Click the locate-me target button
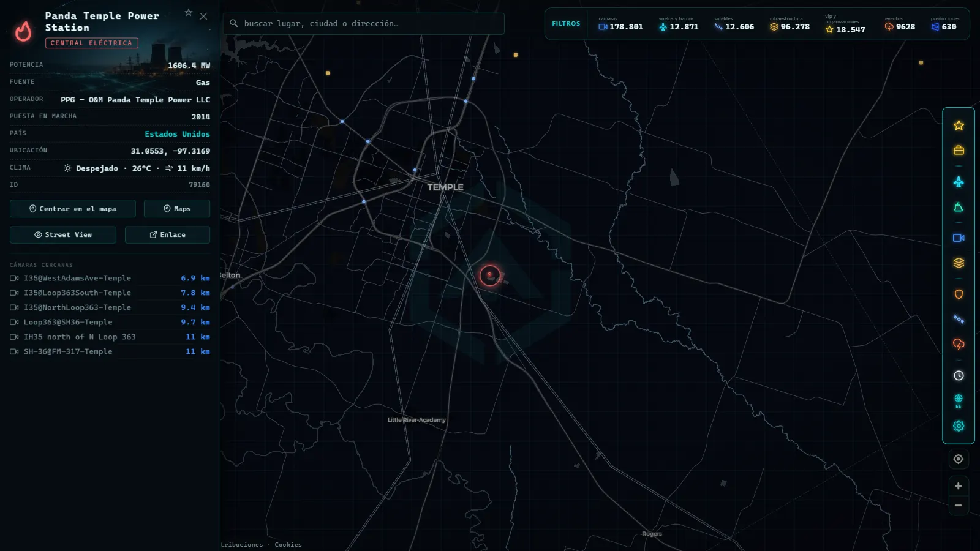980x551 pixels. (959, 459)
